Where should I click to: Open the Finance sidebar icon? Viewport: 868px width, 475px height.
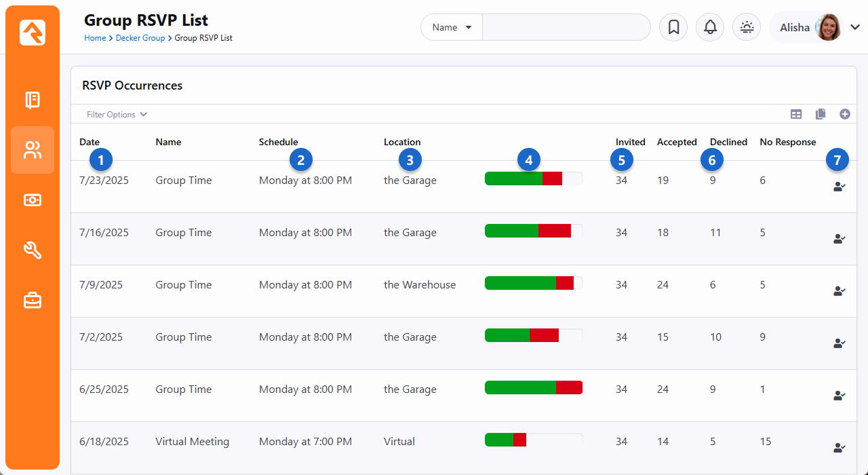33,200
